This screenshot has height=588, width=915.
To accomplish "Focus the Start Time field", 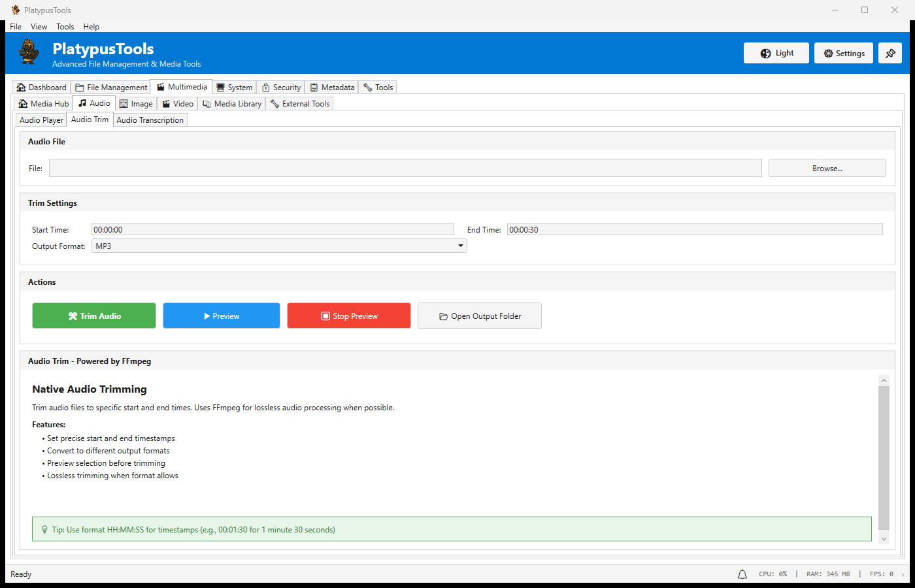I will [x=273, y=230].
